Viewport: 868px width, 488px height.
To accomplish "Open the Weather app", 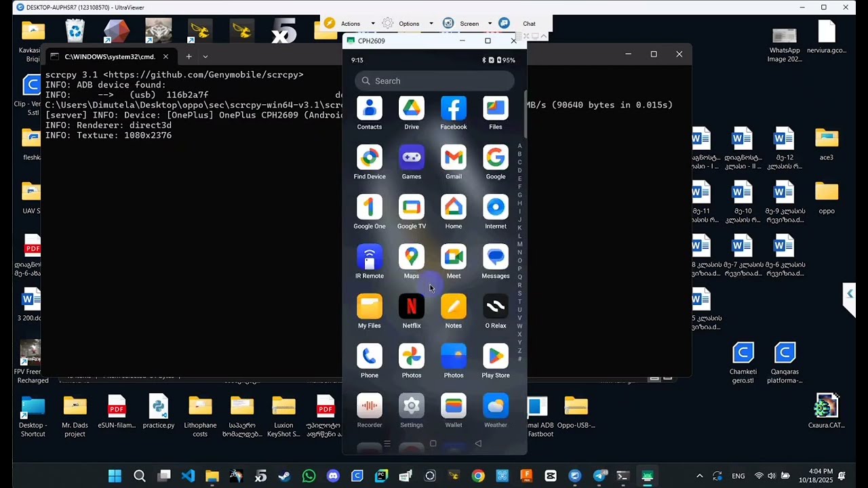I will [x=496, y=409].
